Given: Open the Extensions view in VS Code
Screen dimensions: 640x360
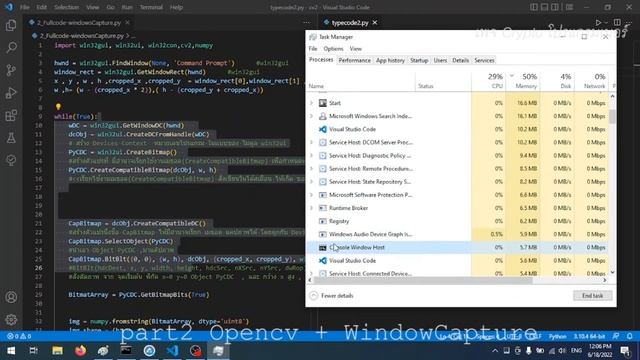Looking at the screenshot, I should 11,116.
